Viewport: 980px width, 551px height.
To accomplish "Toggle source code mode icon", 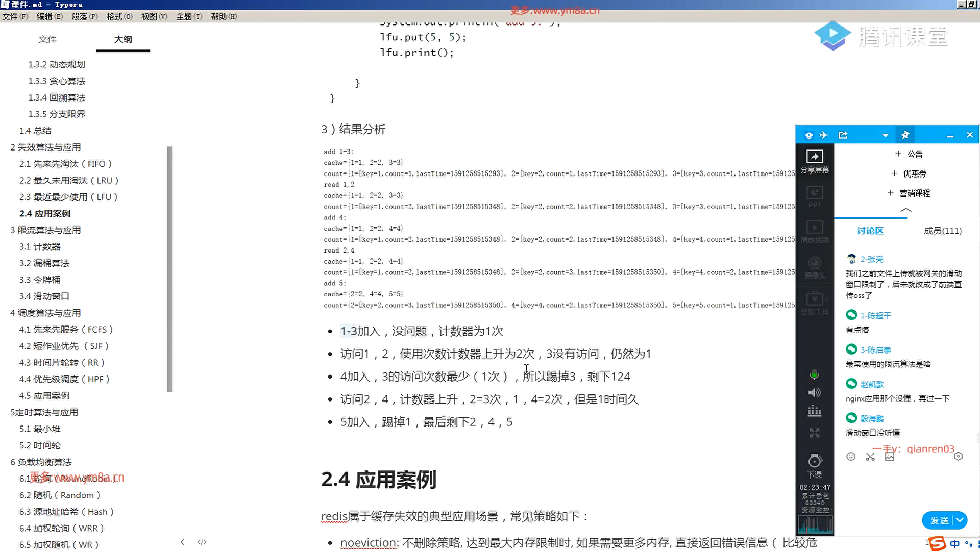I will click(x=202, y=542).
